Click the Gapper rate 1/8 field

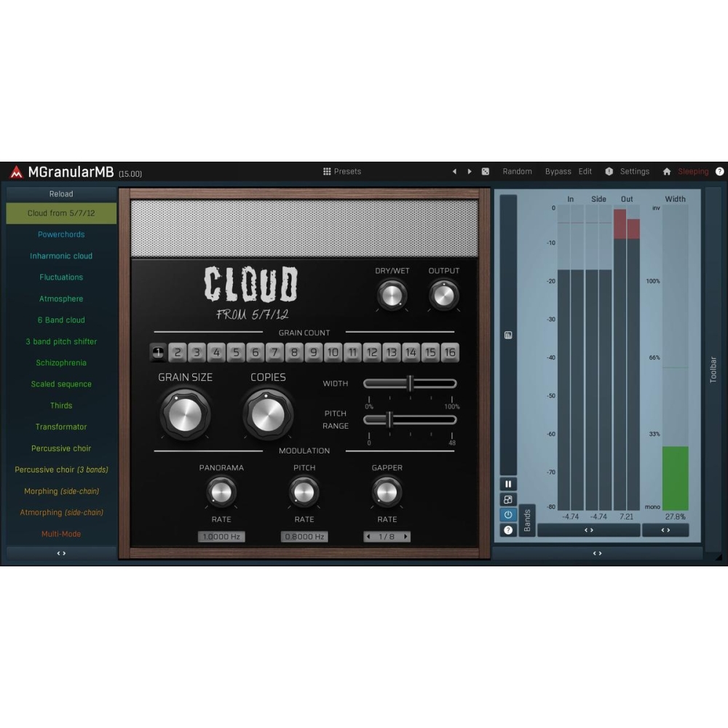pyautogui.click(x=387, y=537)
